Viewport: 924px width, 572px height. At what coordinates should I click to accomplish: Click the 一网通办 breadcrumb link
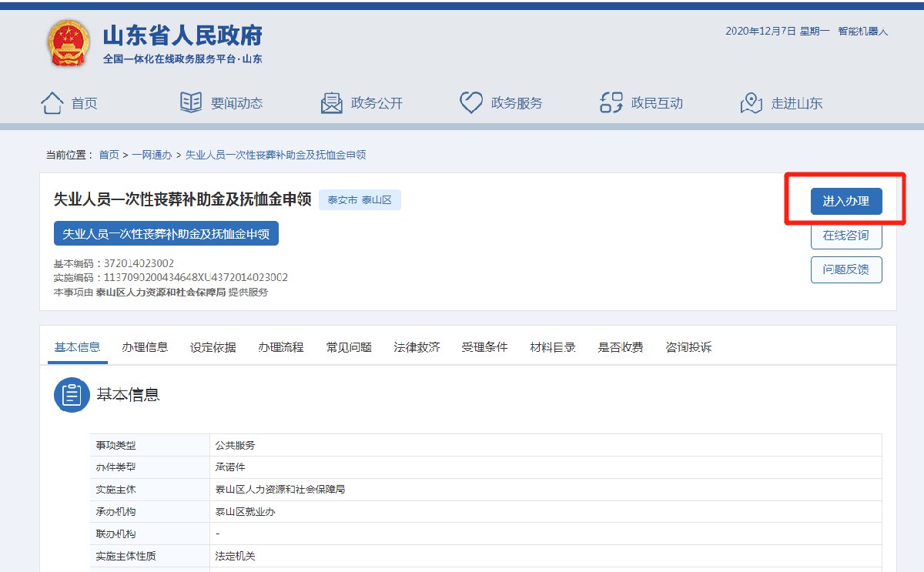(x=152, y=155)
